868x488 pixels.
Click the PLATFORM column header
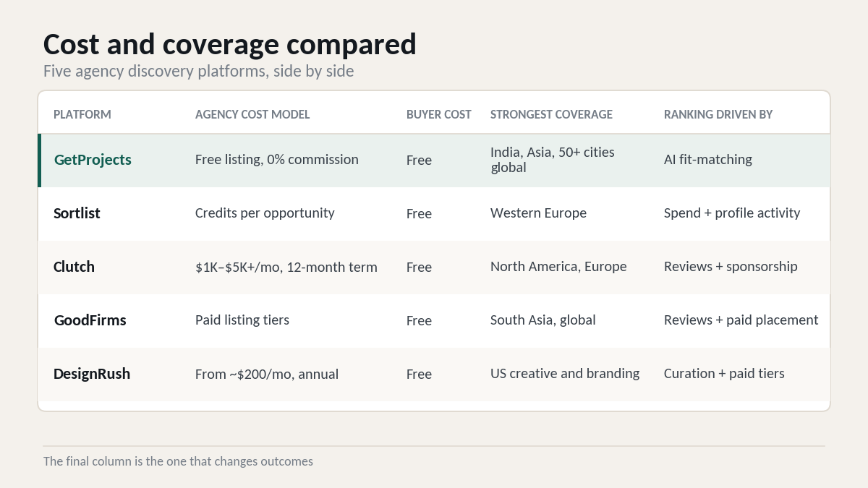pos(82,114)
